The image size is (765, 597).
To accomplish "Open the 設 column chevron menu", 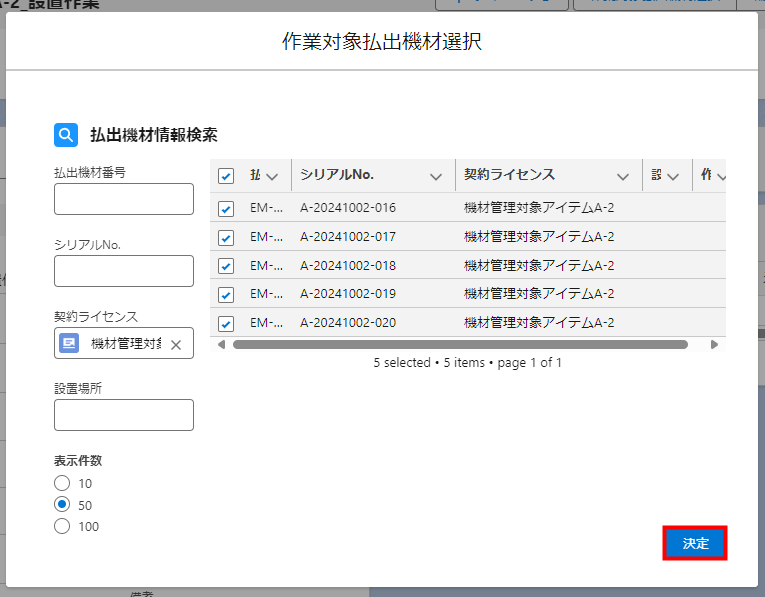I will 673,176.
